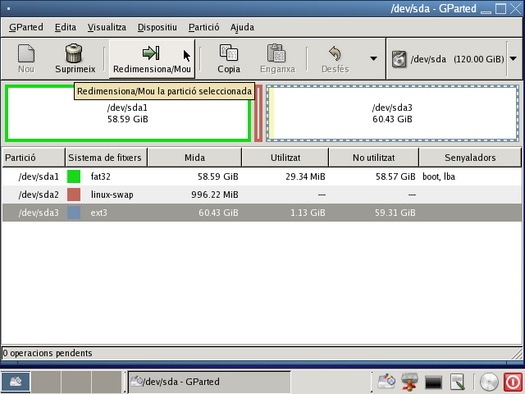
Task: Open the Edita menu
Action: click(x=65, y=27)
